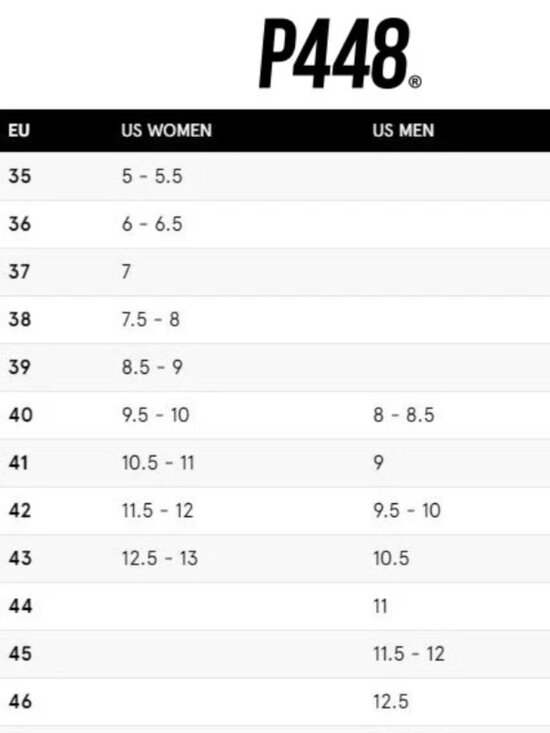The image size is (550, 733).
Task: Select the US WOMEN column header
Action: pyautogui.click(x=166, y=130)
